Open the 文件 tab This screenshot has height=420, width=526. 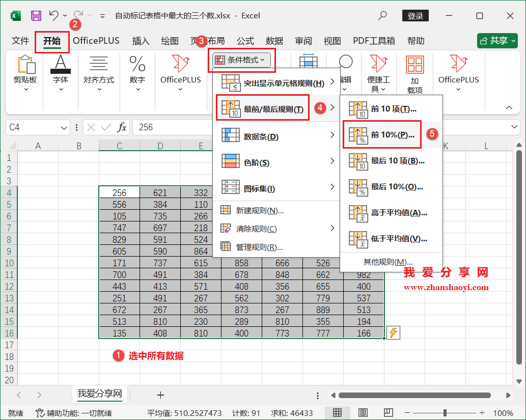pos(20,41)
